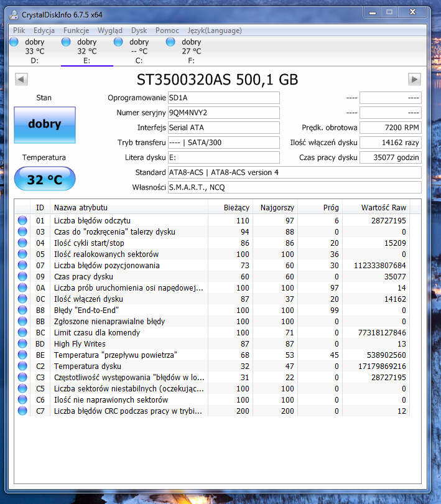Click status orb for attribute C3 row
Image resolution: width=441 pixels, height=504 pixels.
(22, 377)
